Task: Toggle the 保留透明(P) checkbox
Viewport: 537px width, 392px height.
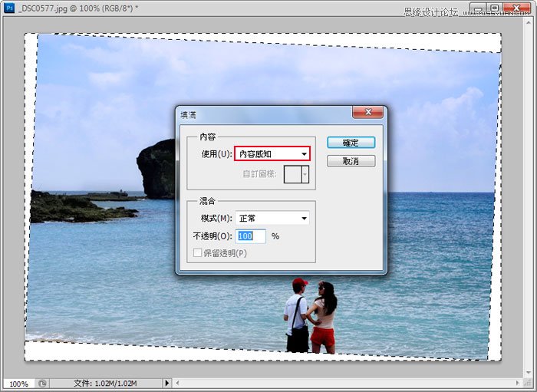Action: (x=197, y=253)
